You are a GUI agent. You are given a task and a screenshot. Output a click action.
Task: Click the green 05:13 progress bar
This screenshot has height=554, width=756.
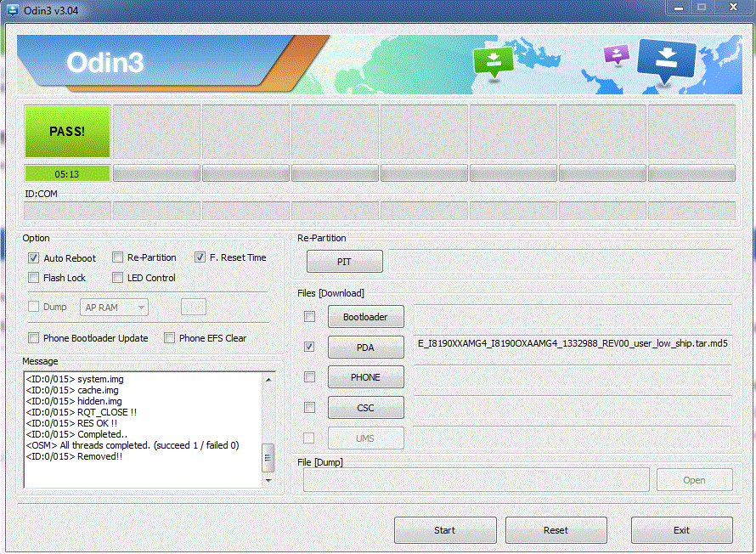[x=67, y=173]
